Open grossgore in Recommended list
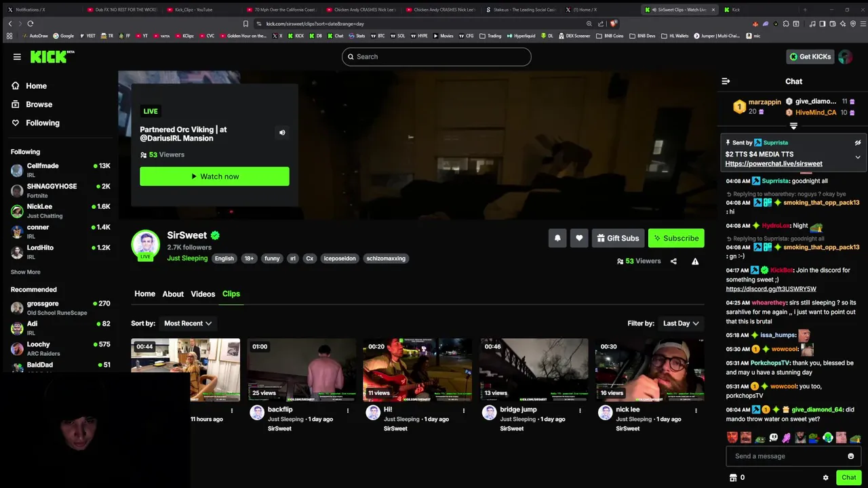The width and height of the screenshot is (868, 488). point(60,308)
